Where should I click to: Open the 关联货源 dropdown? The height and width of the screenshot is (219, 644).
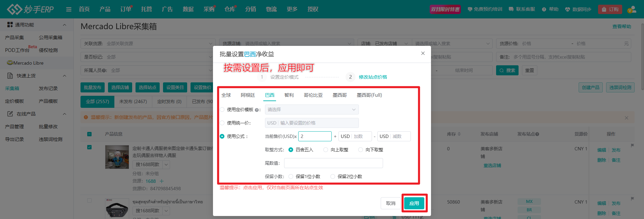(148, 44)
